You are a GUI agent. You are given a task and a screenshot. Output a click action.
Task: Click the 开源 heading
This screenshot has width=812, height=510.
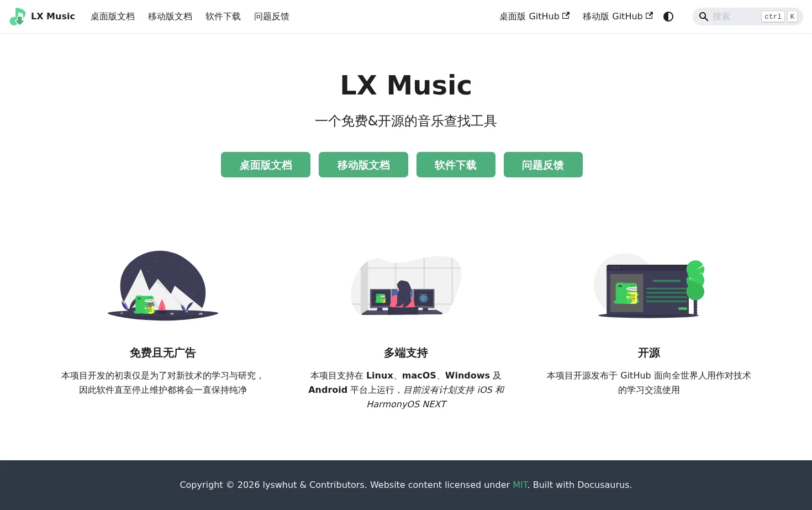[x=649, y=353]
